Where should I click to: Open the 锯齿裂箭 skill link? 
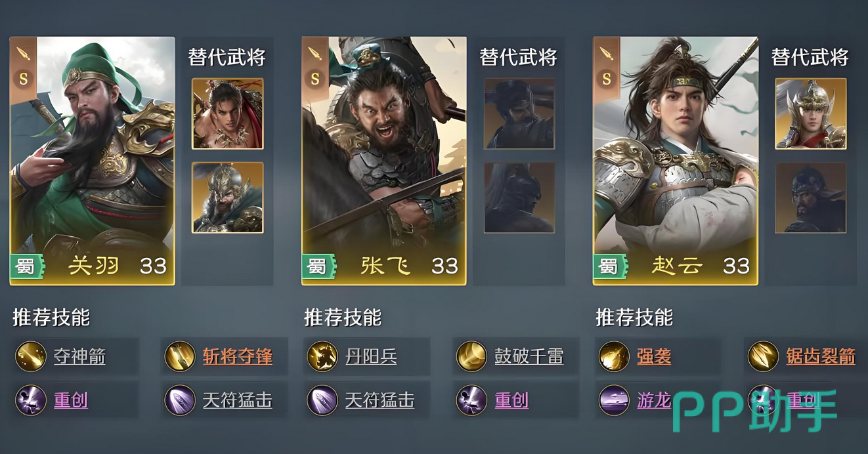821,357
